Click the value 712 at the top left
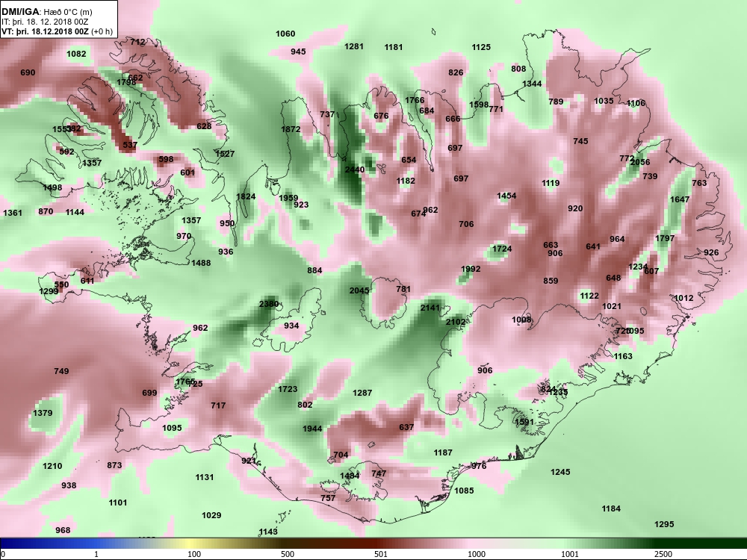The height and width of the screenshot is (560, 747). pos(137,42)
